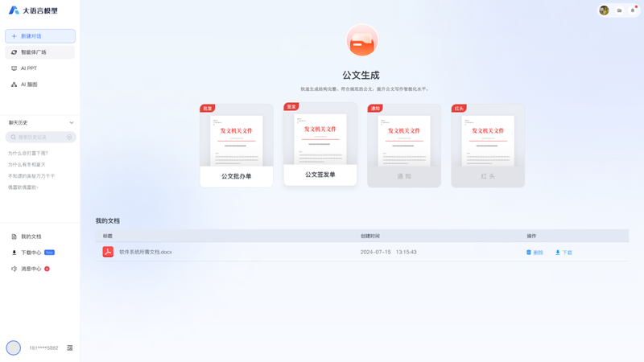Screen dimensions: 644x362
Task: Collapse the sidebar with the list-indent icon
Action: pos(70,348)
